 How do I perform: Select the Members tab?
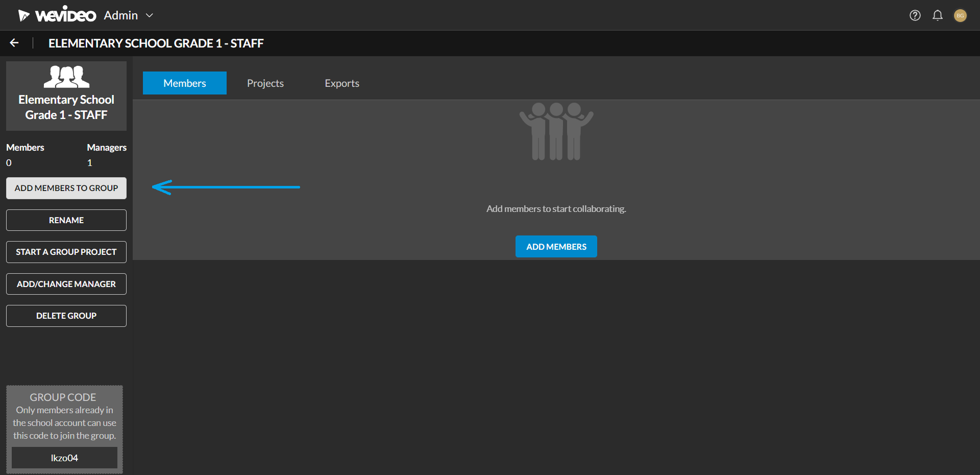click(184, 83)
